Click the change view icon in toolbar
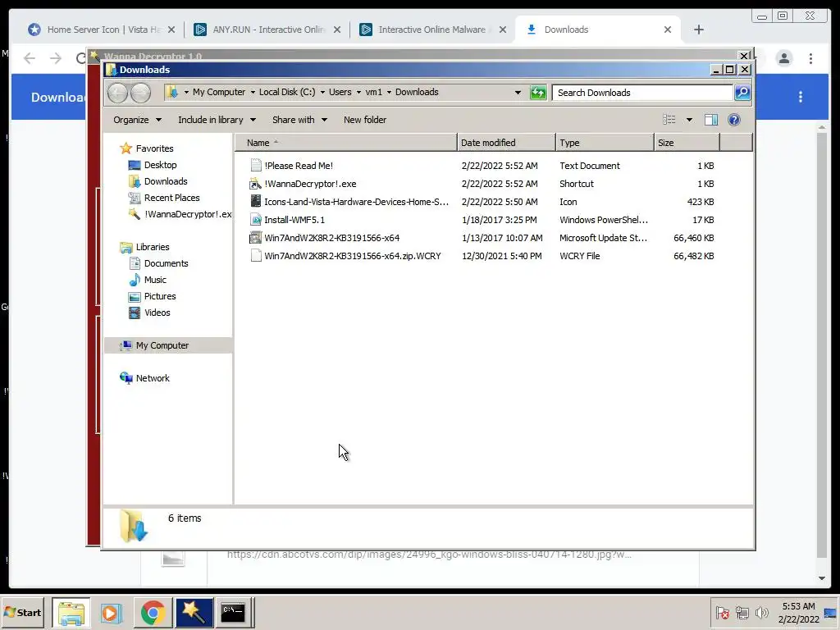This screenshot has width=840, height=630. [669, 120]
